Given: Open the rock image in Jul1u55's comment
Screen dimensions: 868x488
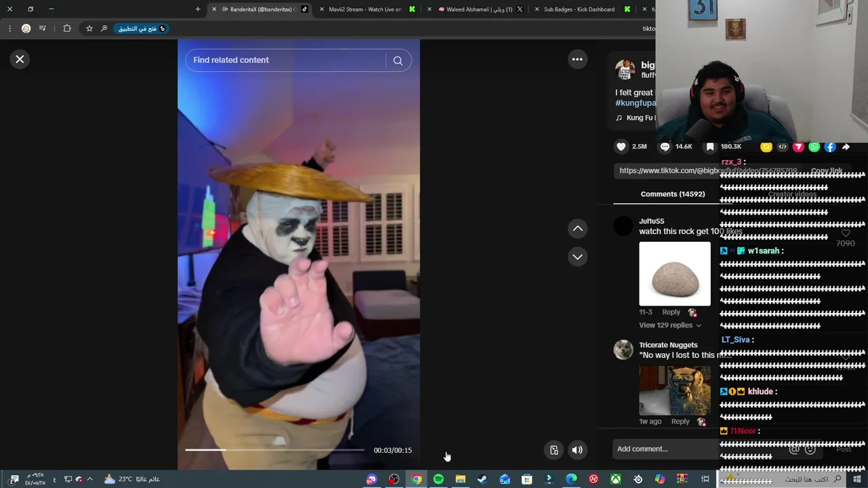Looking at the screenshot, I should click(675, 274).
